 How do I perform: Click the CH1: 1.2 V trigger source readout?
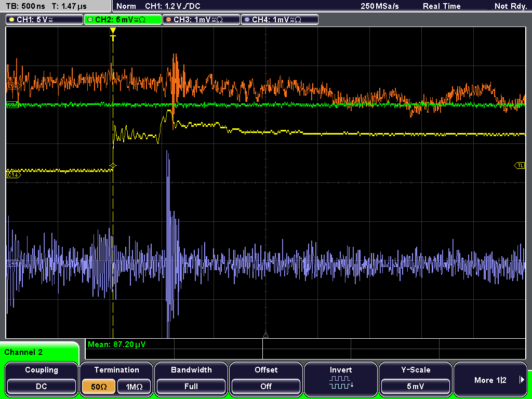point(172,6)
